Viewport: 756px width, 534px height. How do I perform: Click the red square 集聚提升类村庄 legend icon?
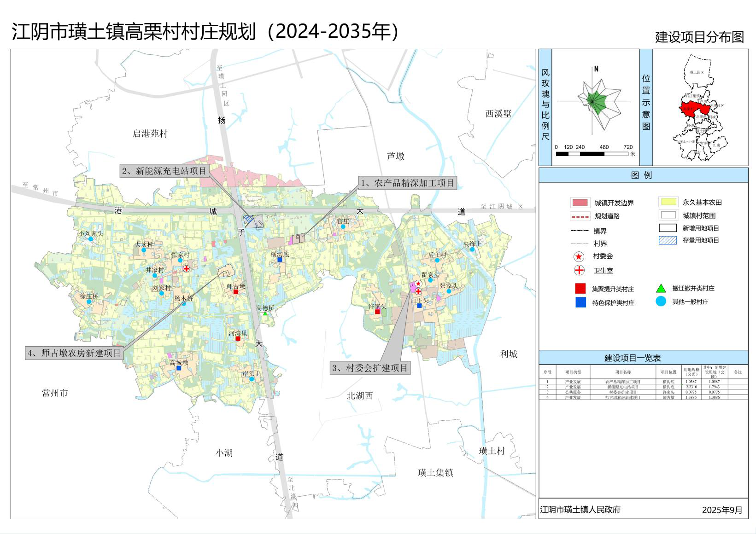[580, 289]
